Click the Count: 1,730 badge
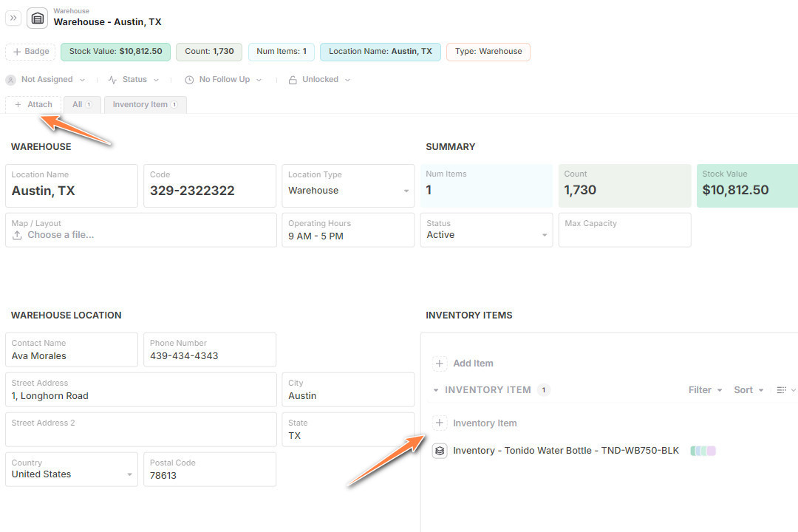Screen dimensions: 798x532 (209, 52)
